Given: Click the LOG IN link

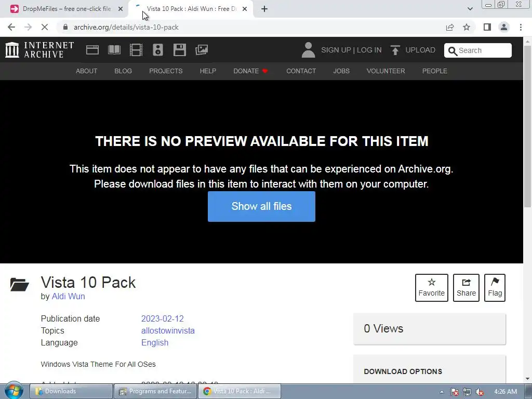Looking at the screenshot, I should (369, 50).
